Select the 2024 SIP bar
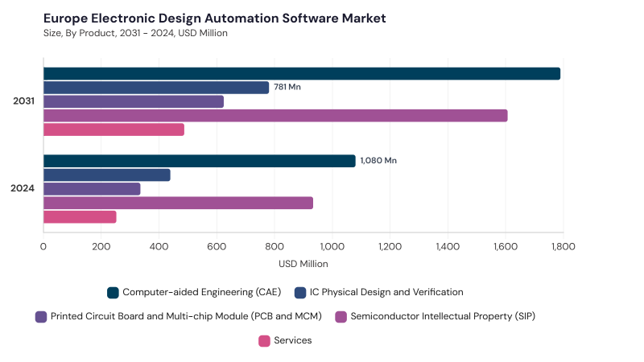The width and height of the screenshot is (644, 362). point(178,203)
